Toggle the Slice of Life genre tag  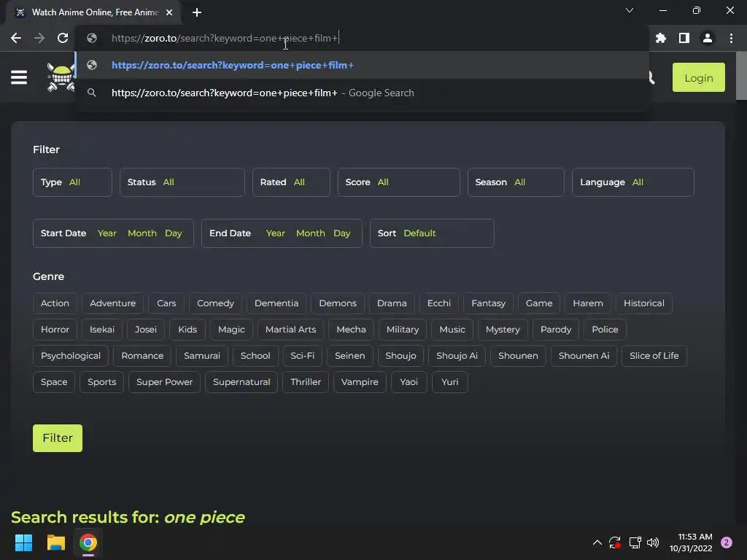pos(654,356)
